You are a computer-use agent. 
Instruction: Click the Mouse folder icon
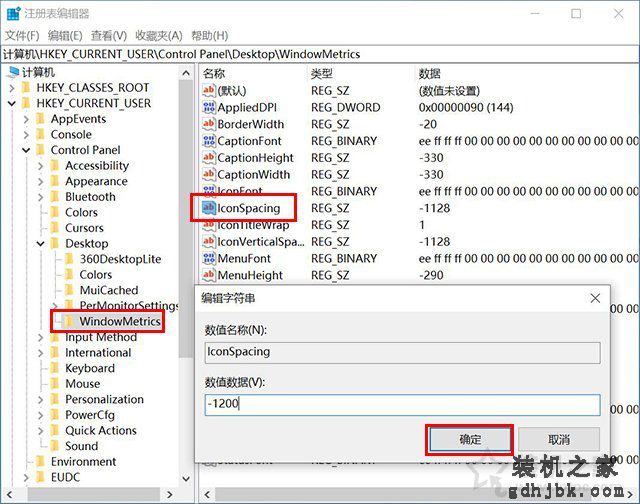[x=55, y=384]
